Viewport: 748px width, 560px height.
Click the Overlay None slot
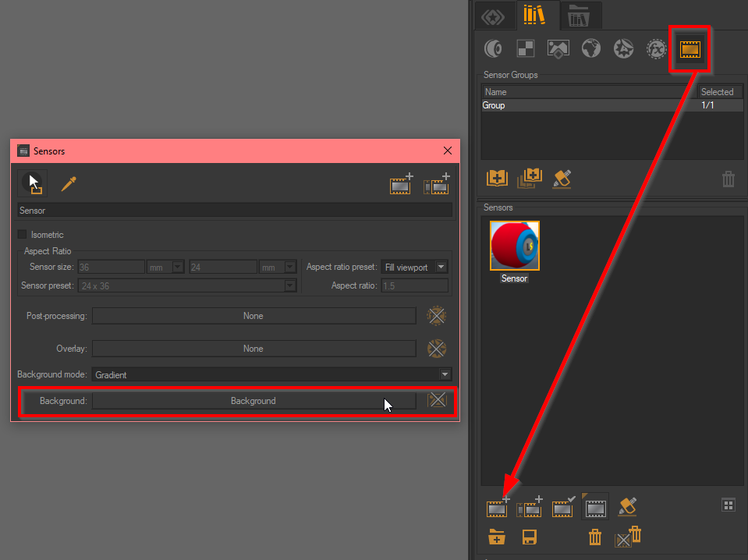pyautogui.click(x=253, y=349)
